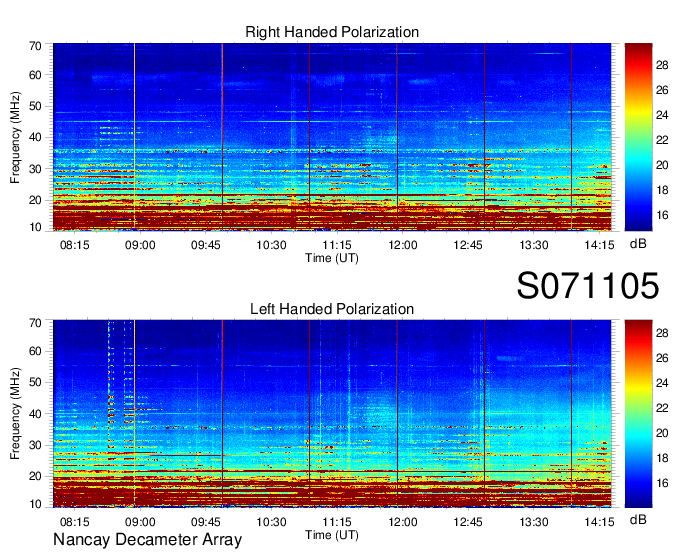The image size is (680, 552).
Task: Click the 30 MHz label on the bottom plot
Action: 35,445
